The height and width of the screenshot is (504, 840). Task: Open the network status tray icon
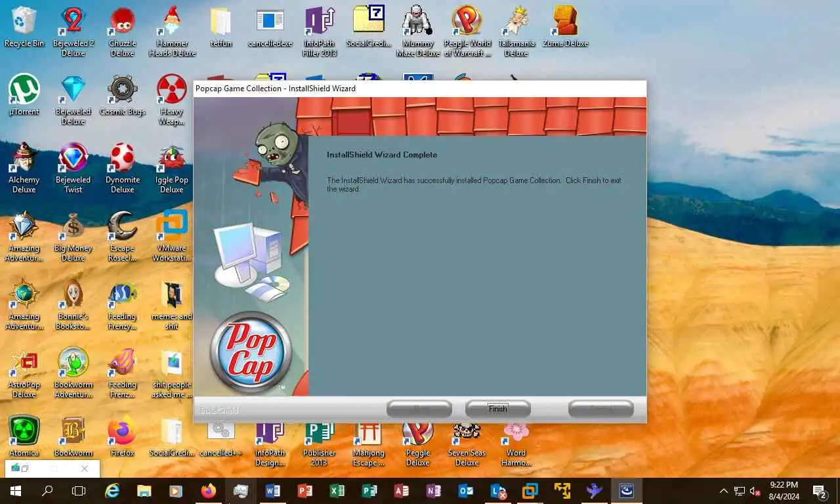pos(740,491)
